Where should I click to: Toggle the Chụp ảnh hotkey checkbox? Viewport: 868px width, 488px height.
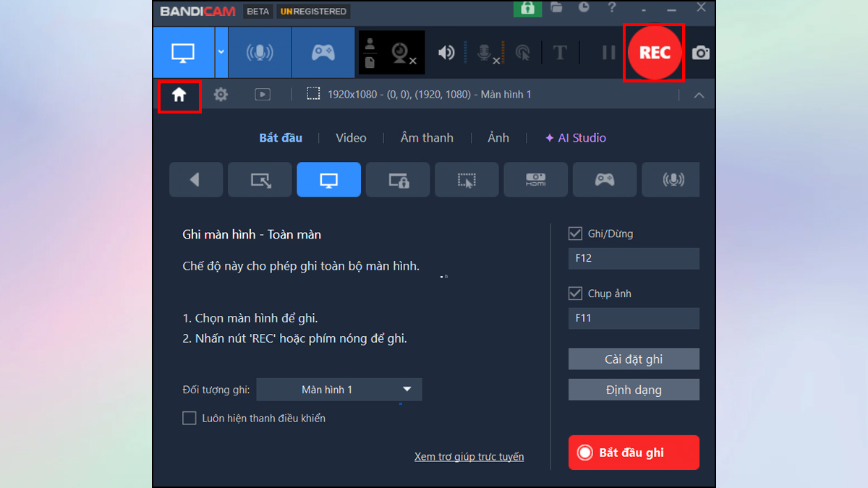tap(576, 294)
